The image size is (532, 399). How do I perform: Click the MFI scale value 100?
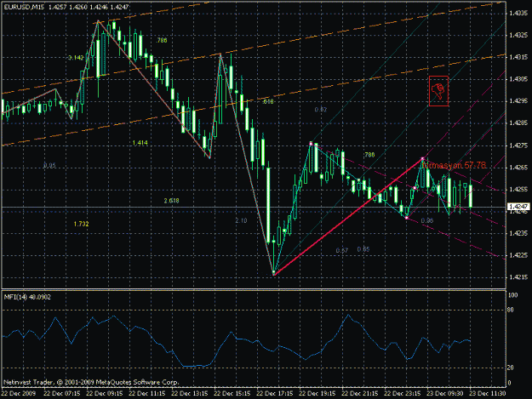coord(513,295)
